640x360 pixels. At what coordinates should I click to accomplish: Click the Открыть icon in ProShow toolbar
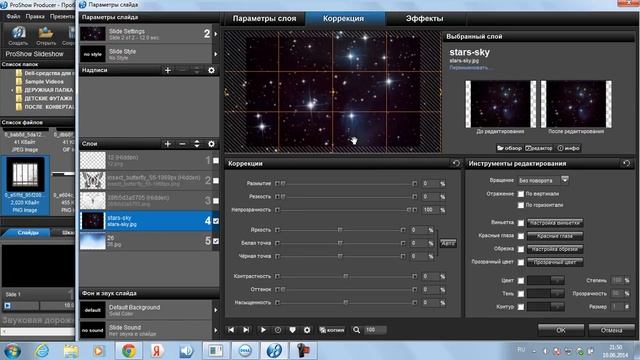coord(46,36)
